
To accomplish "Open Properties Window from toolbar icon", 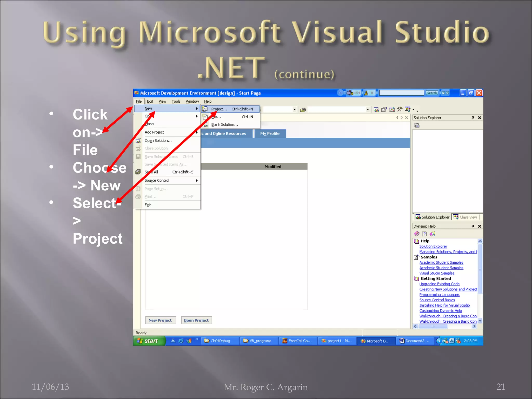I will (x=384, y=109).
